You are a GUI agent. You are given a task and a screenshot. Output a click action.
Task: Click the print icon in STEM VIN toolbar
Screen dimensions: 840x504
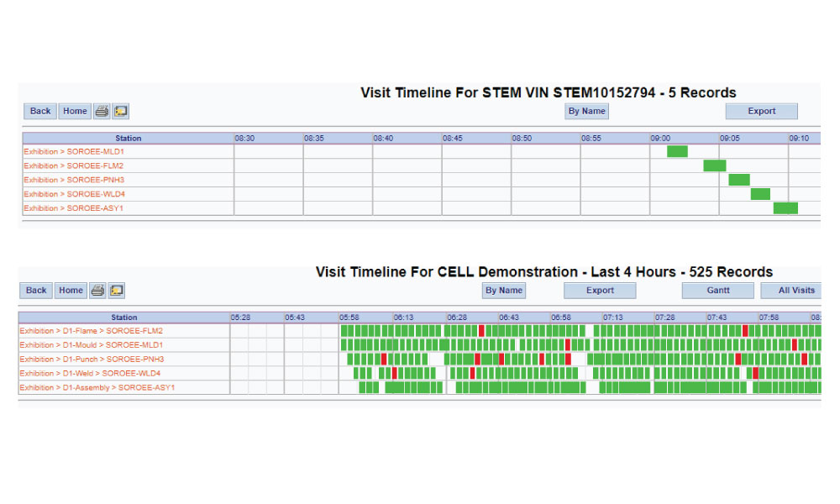(x=102, y=111)
